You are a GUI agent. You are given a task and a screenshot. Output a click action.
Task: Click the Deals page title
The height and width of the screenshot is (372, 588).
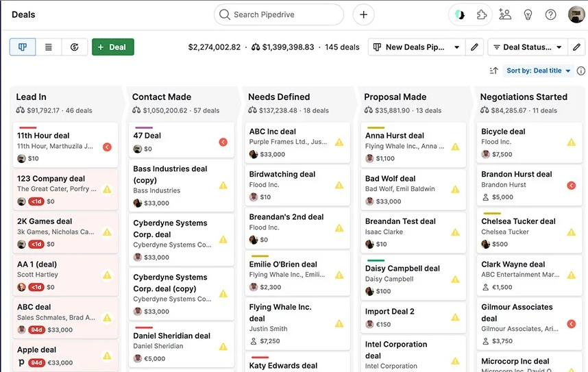(23, 14)
